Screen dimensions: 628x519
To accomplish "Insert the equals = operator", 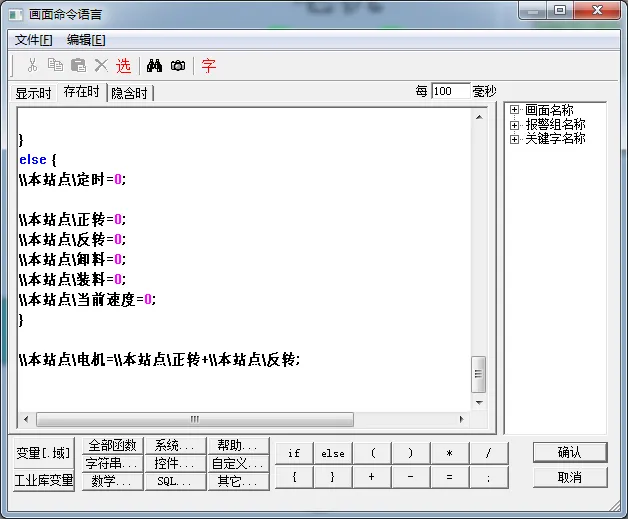I will pyautogui.click(x=450, y=477).
